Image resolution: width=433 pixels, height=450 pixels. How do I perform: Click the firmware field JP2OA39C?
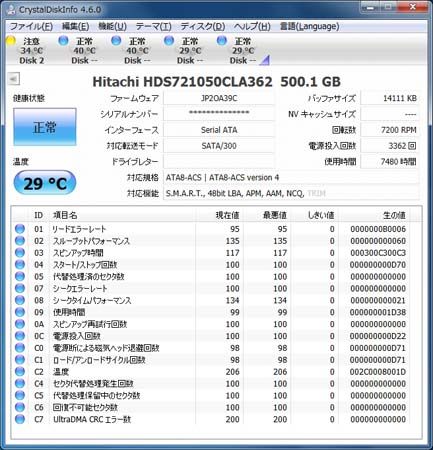219,98
